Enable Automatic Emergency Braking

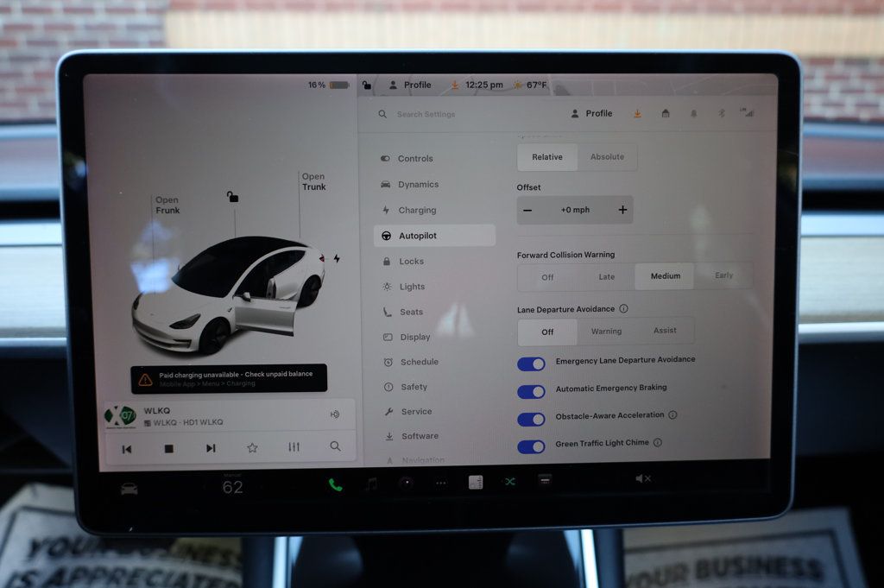(531, 392)
